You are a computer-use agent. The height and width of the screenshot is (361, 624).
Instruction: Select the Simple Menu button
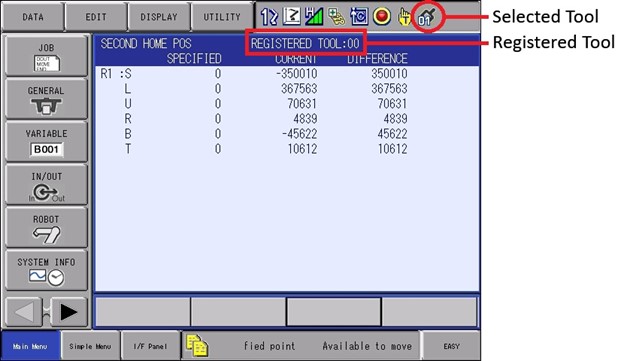coord(90,346)
